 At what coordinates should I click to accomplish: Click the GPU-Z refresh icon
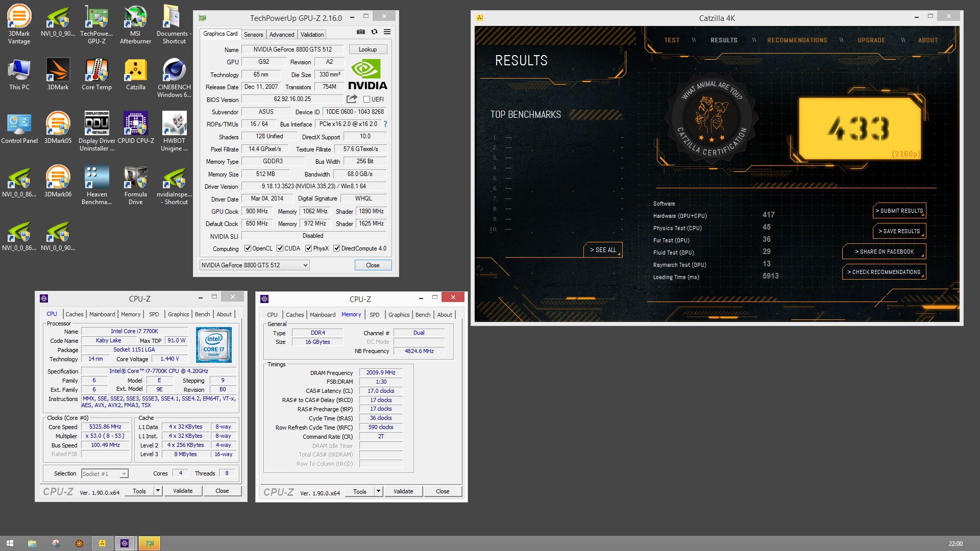click(374, 32)
